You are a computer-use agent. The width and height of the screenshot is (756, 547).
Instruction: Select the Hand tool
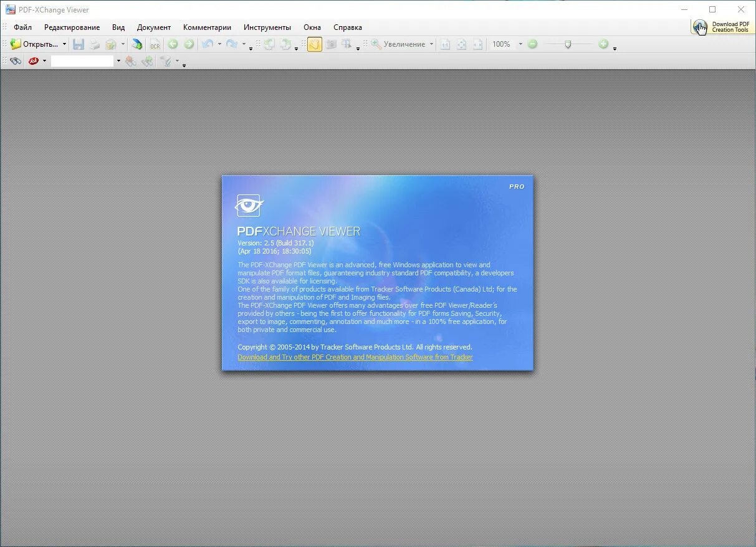coord(315,44)
